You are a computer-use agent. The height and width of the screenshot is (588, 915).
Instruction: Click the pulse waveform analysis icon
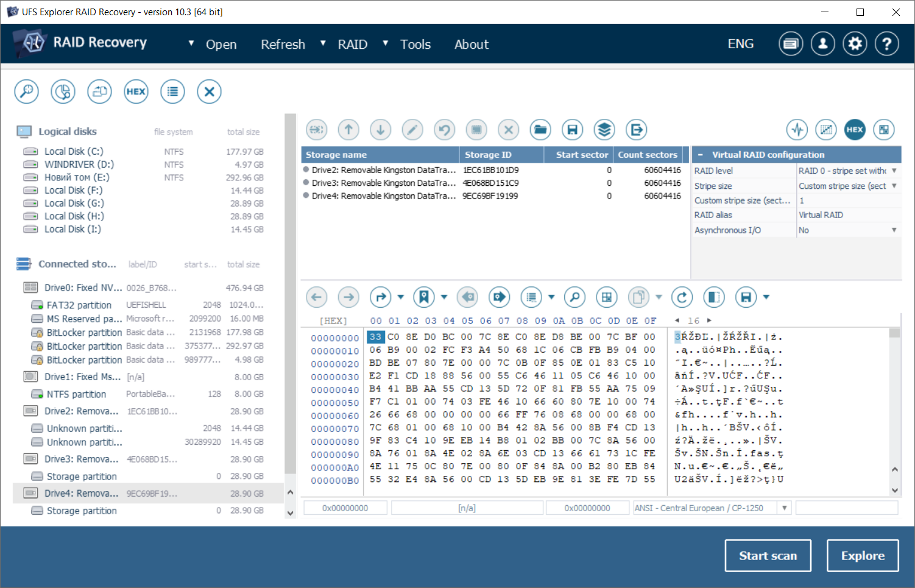(x=797, y=130)
